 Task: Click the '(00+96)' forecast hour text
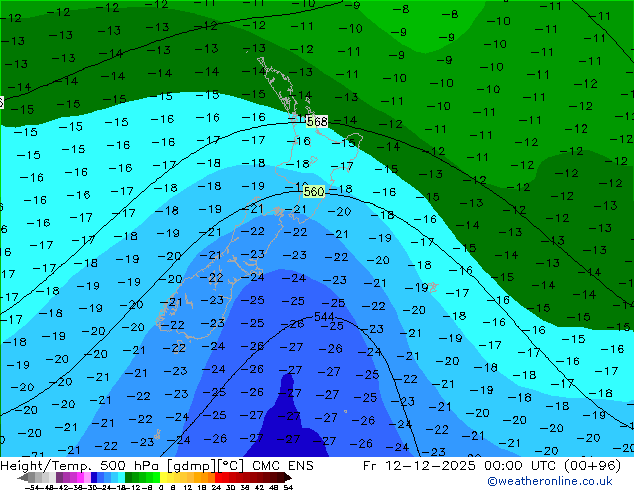coord(591,466)
